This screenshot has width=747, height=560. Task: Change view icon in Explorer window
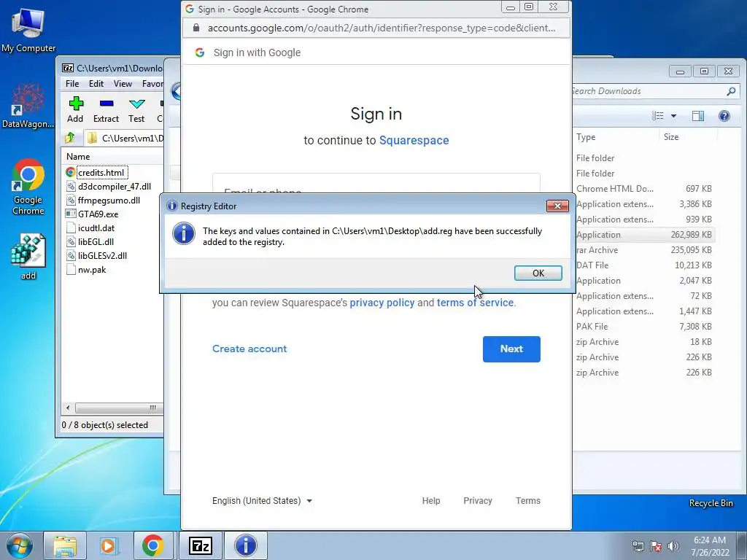[x=658, y=116]
